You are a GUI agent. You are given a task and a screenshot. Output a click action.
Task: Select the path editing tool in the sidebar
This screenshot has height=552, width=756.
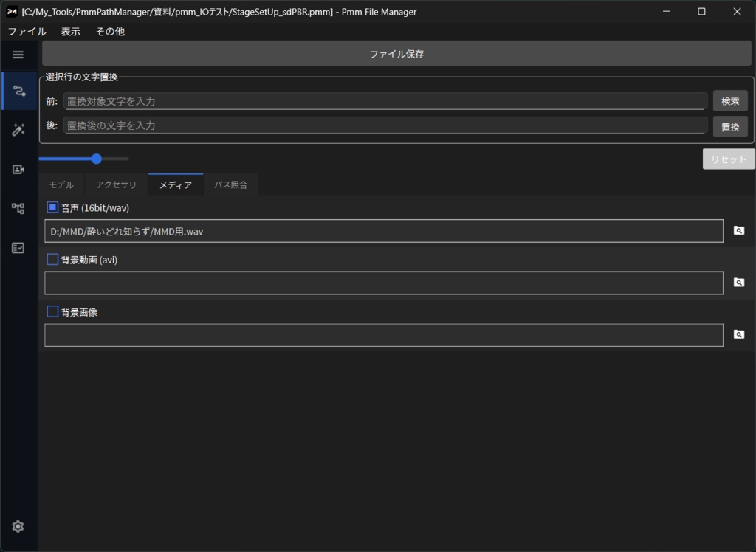pos(18,90)
